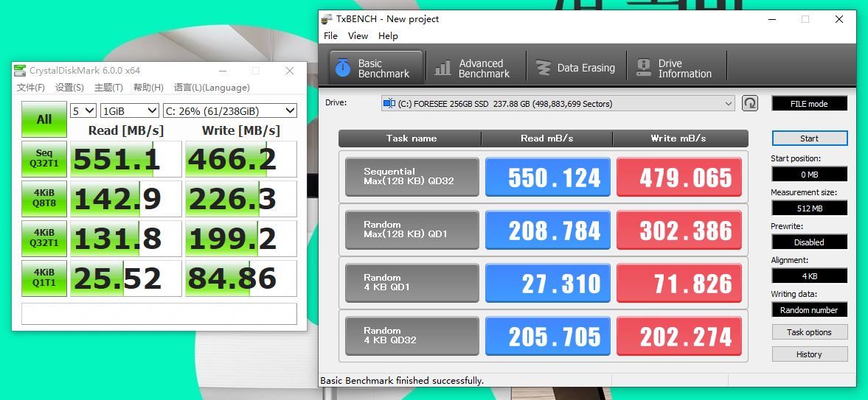Run the 4KiB Q1T1 test
Viewport: 868px width, 400px height.
tap(44, 278)
